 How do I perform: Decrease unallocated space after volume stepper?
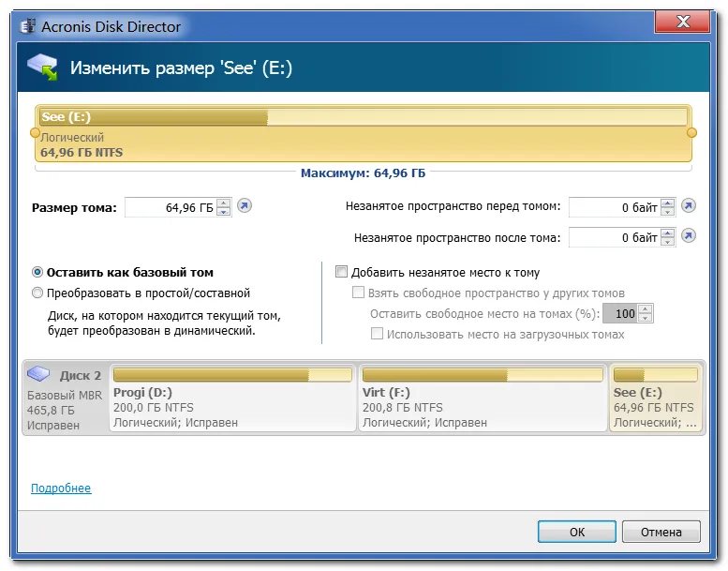(668, 242)
